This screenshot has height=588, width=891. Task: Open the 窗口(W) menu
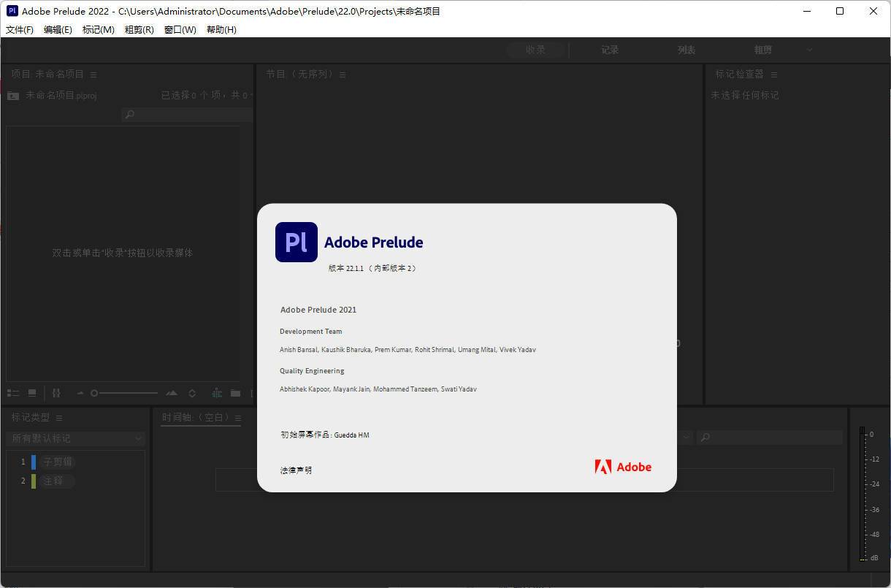point(180,30)
